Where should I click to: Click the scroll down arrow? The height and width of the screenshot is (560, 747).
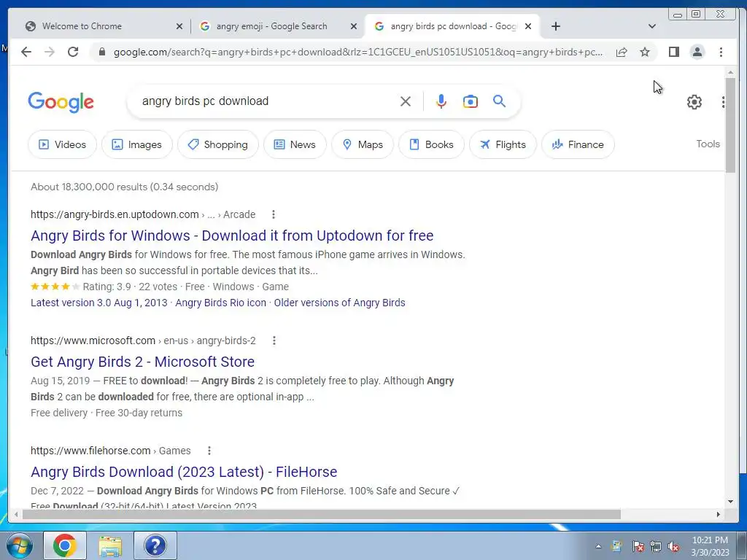tap(730, 501)
